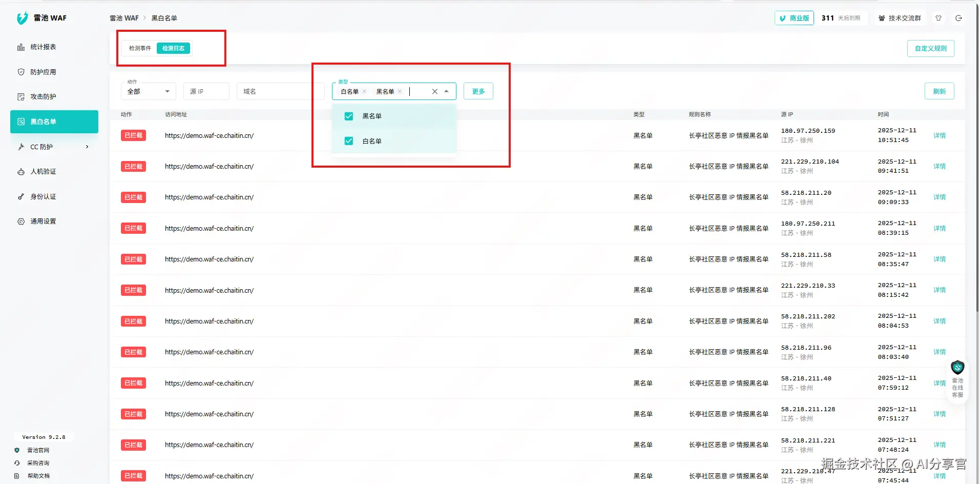This screenshot has height=484, width=980.
Task: Toggle the 白名单 checkbox option
Action: tap(349, 141)
